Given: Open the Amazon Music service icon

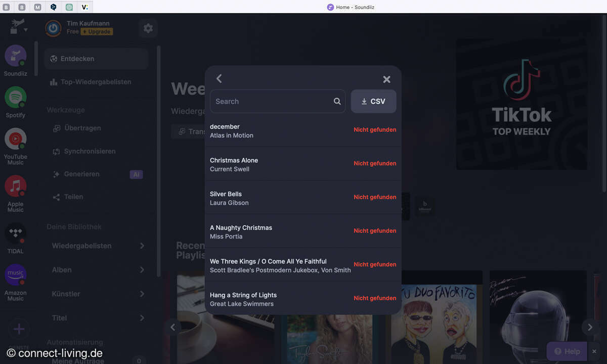Looking at the screenshot, I should tap(16, 275).
